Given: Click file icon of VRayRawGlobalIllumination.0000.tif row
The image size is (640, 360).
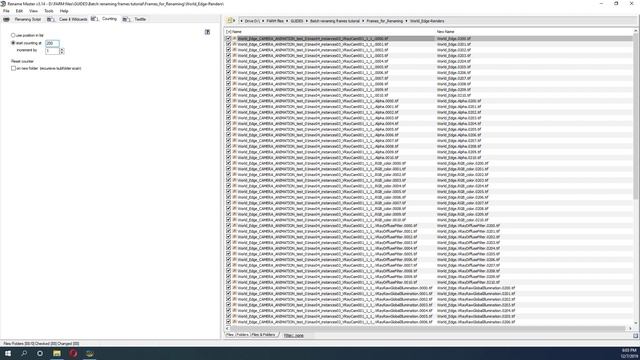Looking at the screenshot, I should [x=235, y=288].
